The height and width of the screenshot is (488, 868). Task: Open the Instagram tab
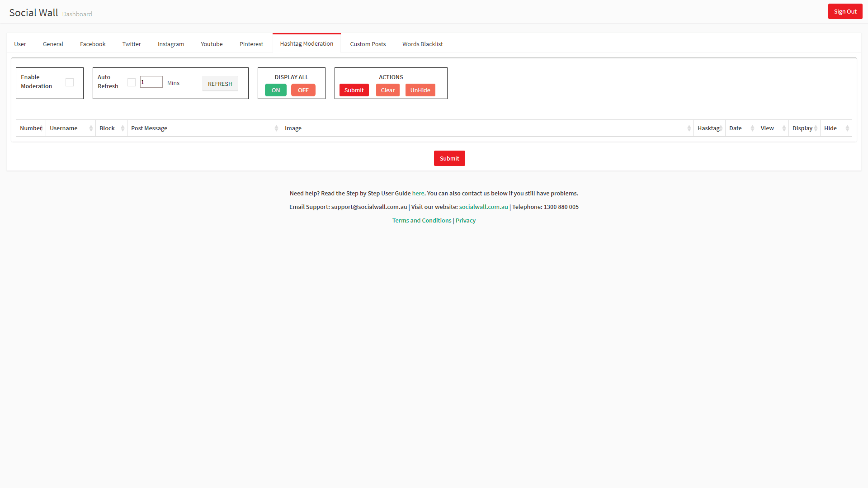click(x=171, y=44)
